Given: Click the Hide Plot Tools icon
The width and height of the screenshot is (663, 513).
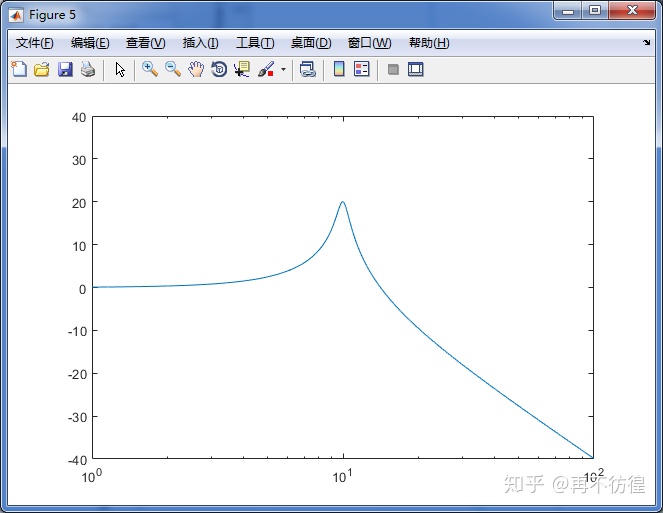Looking at the screenshot, I should pos(393,69).
